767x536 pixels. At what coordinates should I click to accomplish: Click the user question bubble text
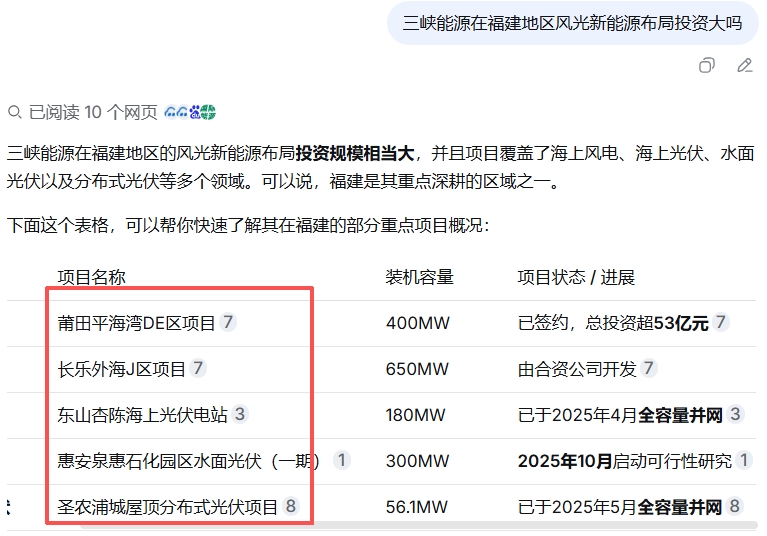coord(572,23)
